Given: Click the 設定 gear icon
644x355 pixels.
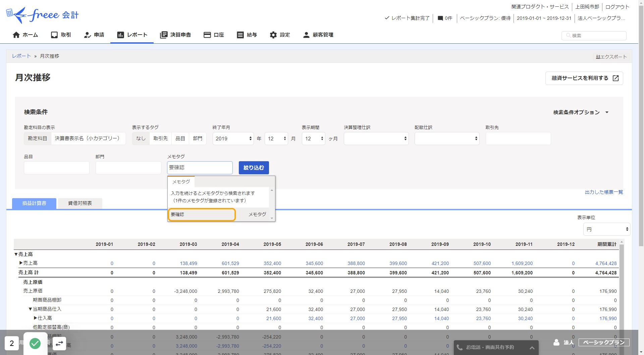Looking at the screenshot, I should (x=273, y=35).
